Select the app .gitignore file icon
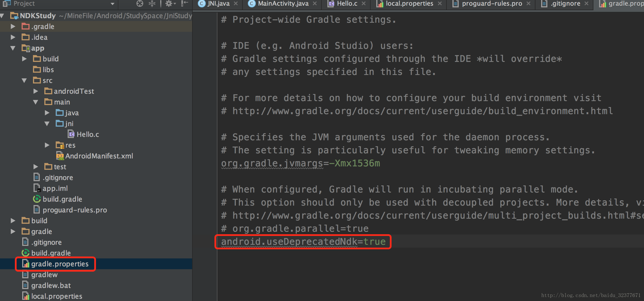The width and height of the screenshot is (644, 301). click(x=37, y=177)
